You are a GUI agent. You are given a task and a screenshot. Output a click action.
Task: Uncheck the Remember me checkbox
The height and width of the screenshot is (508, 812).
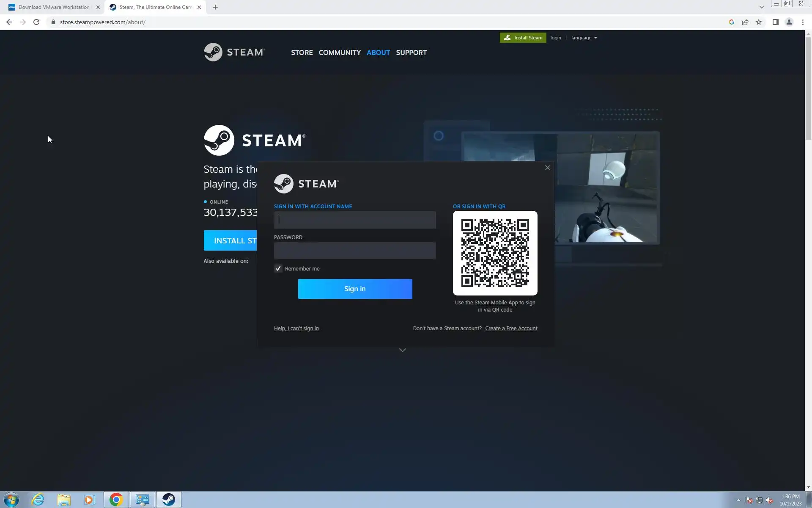point(278,268)
